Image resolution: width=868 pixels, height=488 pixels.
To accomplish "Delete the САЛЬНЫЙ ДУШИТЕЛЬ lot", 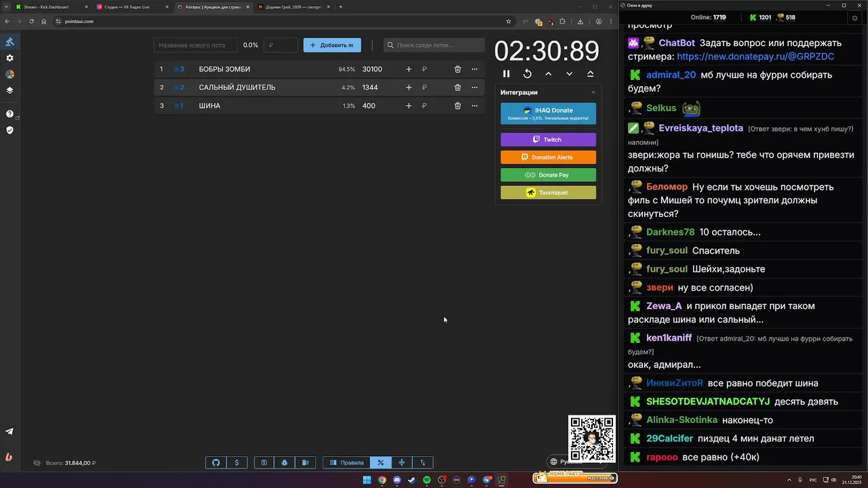I will tap(457, 87).
